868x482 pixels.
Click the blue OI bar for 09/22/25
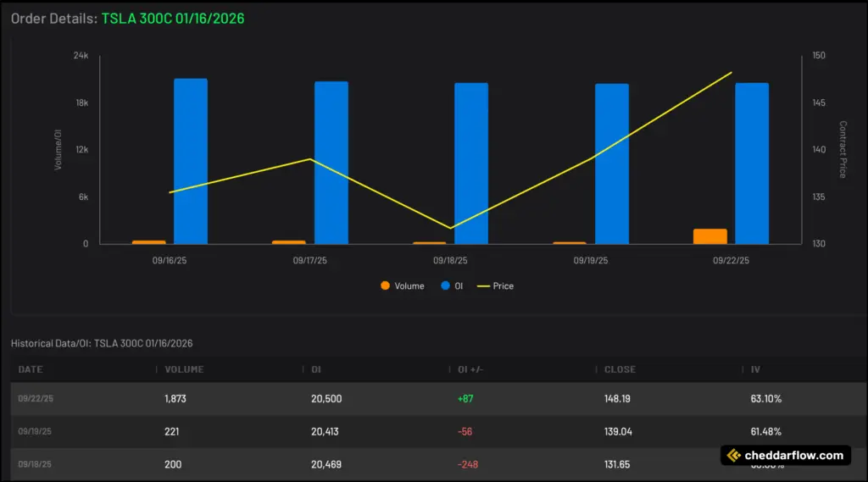coord(753,163)
